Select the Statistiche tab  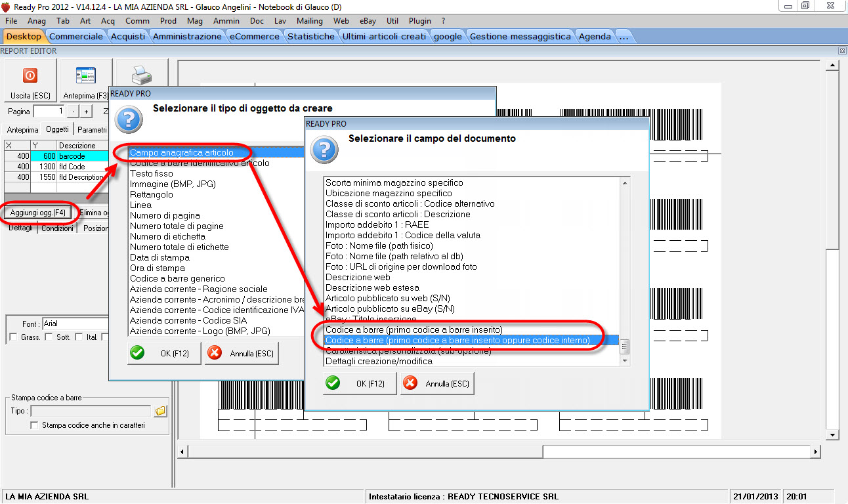(x=311, y=36)
